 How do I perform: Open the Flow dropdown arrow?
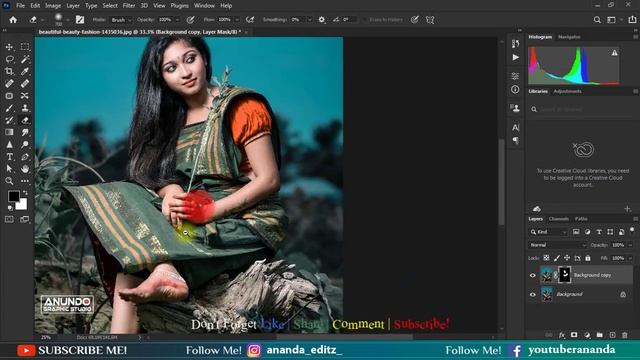(237, 20)
